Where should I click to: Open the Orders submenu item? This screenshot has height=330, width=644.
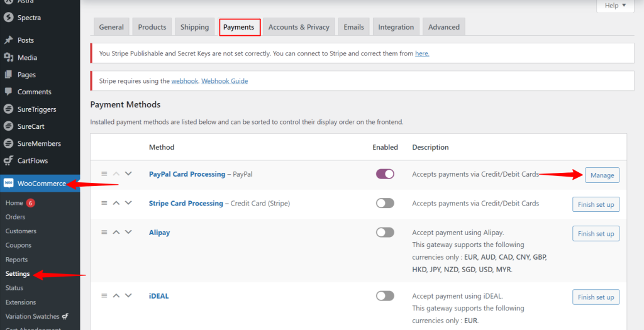[x=15, y=217]
